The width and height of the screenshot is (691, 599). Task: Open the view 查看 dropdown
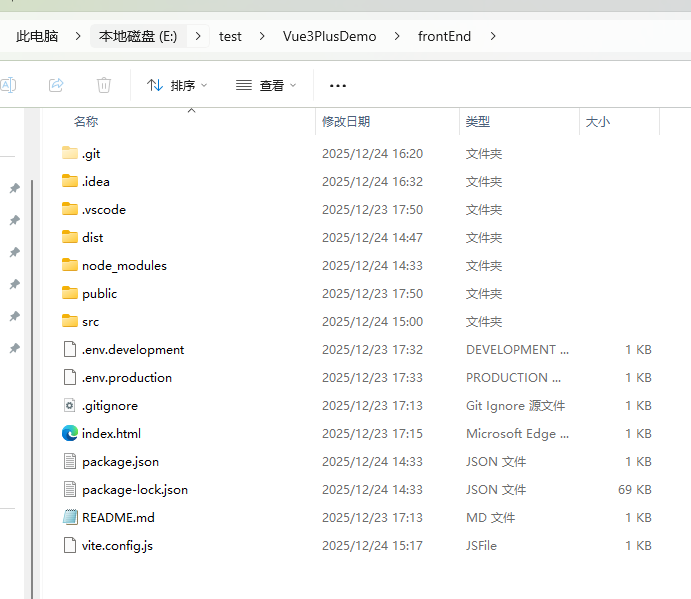pos(266,85)
